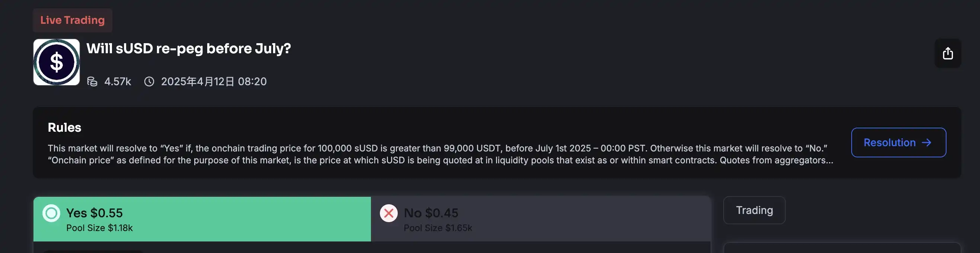980x253 pixels.
Task: Click the Live Trading status badge
Action: (72, 20)
